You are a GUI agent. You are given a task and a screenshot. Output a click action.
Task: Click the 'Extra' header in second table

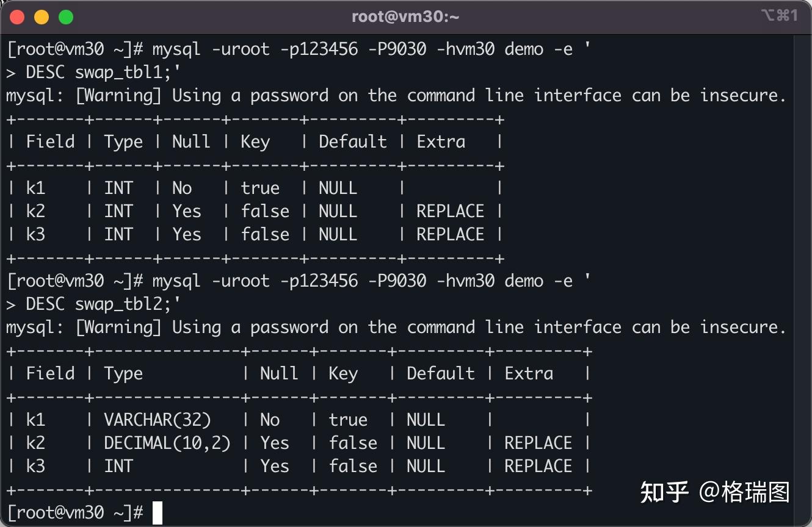[529, 373]
